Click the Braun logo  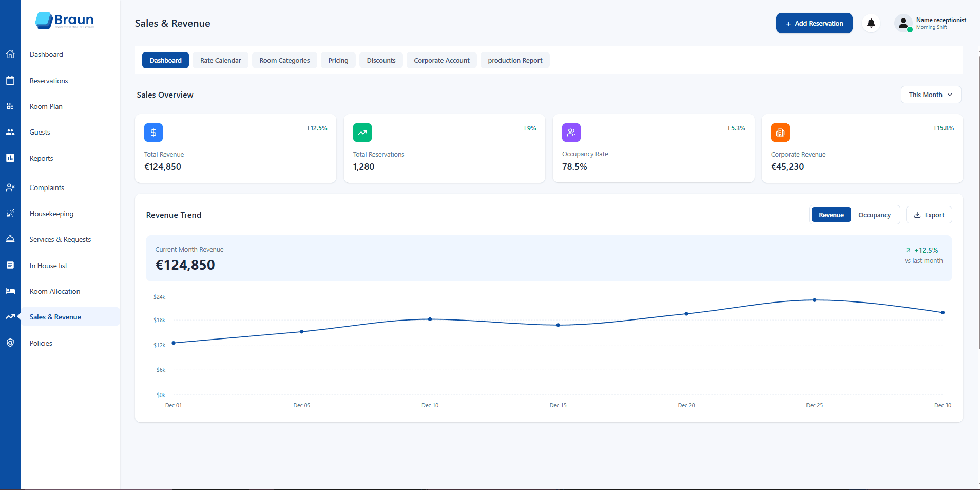coord(65,21)
